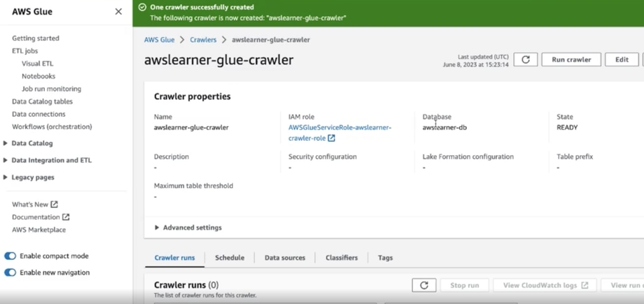Open the Classifiers tab

pyautogui.click(x=341, y=258)
